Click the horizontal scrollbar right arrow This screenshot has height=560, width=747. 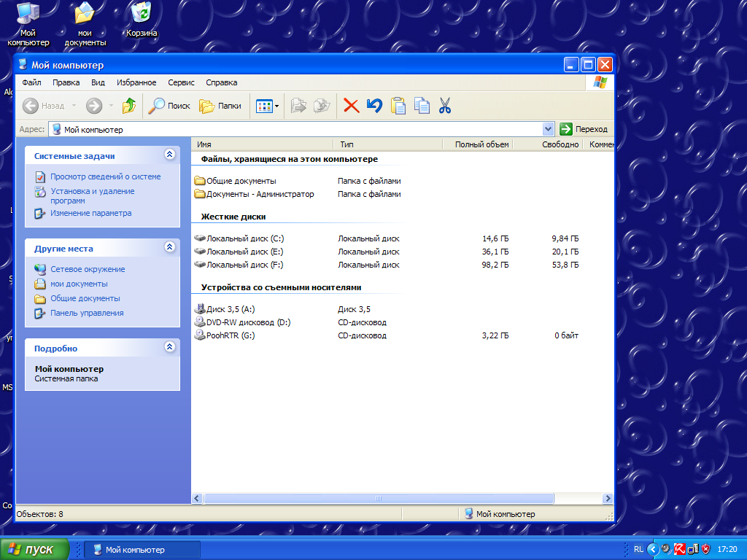tap(608, 499)
